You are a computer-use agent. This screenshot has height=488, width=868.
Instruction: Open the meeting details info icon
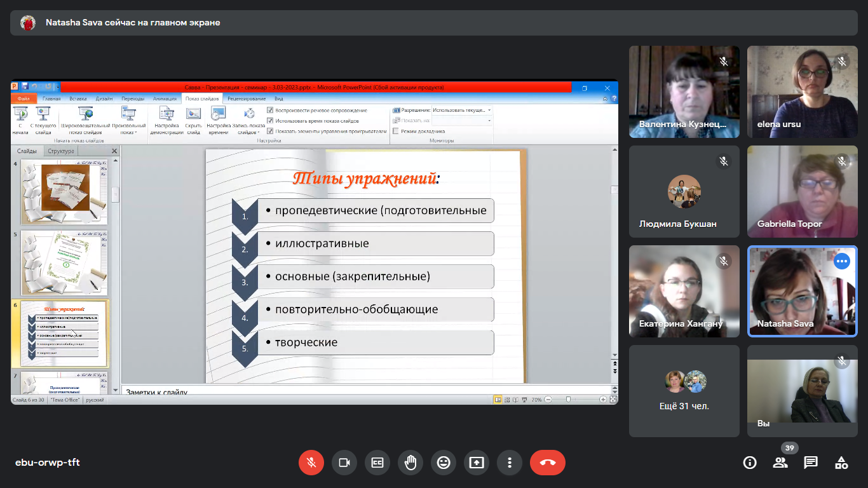750,463
